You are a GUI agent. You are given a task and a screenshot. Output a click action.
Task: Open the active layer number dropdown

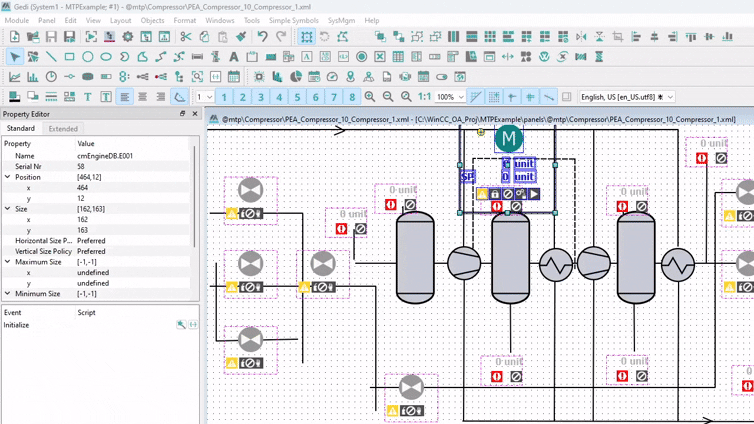(204, 97)
